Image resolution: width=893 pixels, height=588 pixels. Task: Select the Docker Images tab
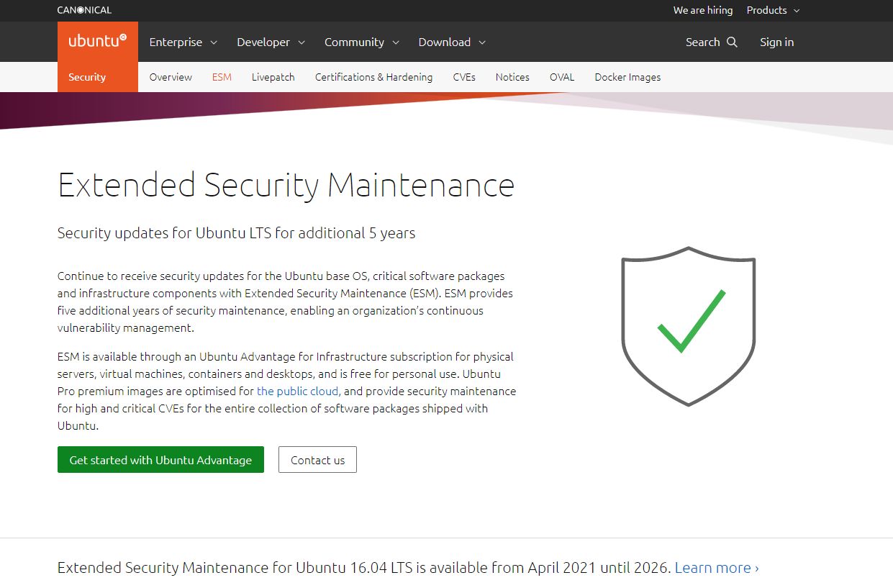[x=627, y=77]
